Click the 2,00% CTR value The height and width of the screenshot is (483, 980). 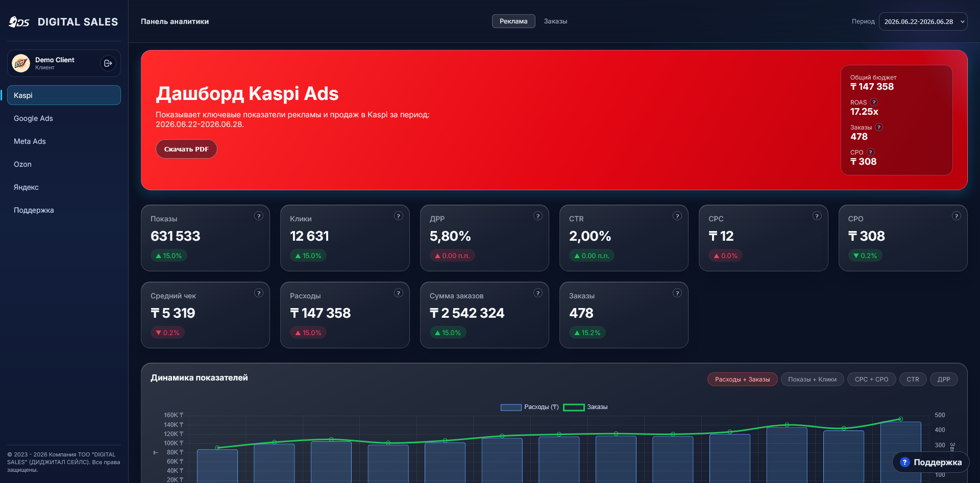click(590, 236)
